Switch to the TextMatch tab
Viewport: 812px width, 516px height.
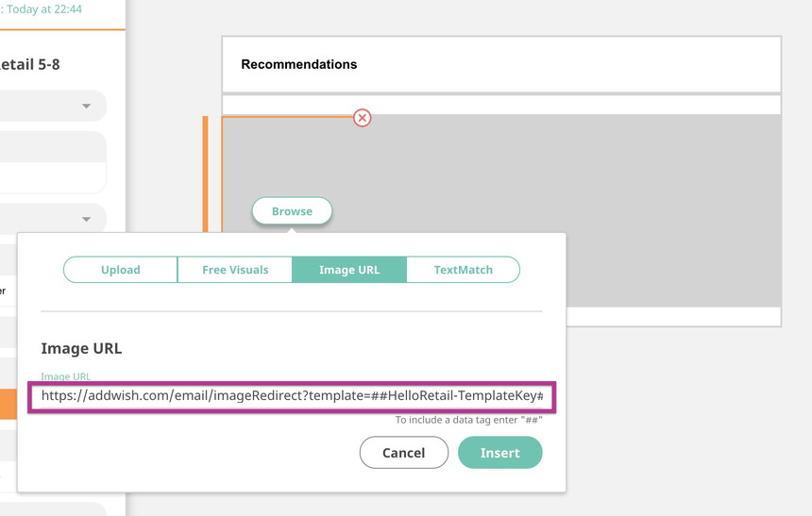463,270
